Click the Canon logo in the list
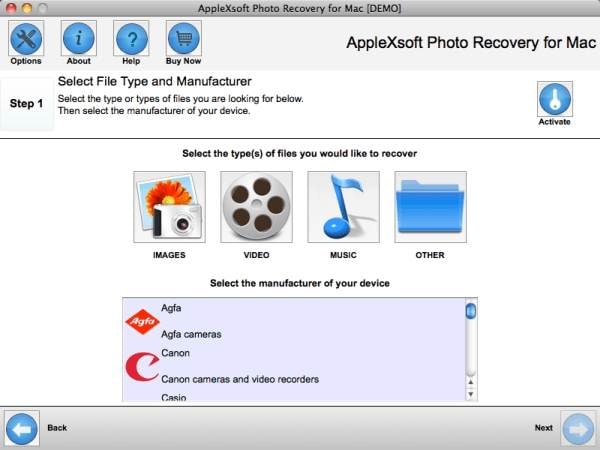The width and height of the screenshot is (600, 450). 142,367
